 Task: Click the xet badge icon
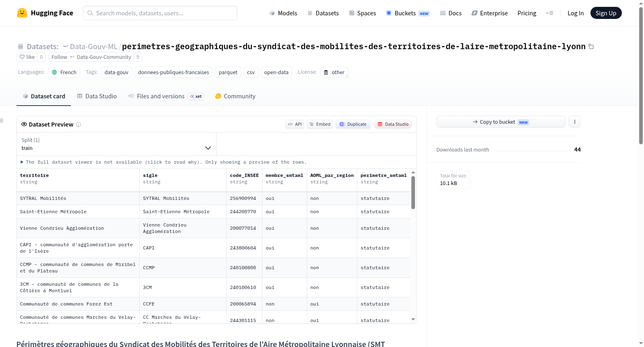pyautogui.click(x=196, y=96)
